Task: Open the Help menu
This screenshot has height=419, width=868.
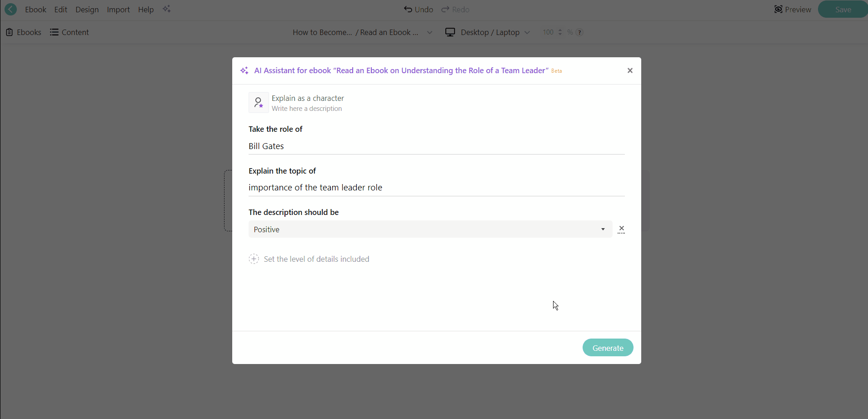Action: [x=146, y=10]
